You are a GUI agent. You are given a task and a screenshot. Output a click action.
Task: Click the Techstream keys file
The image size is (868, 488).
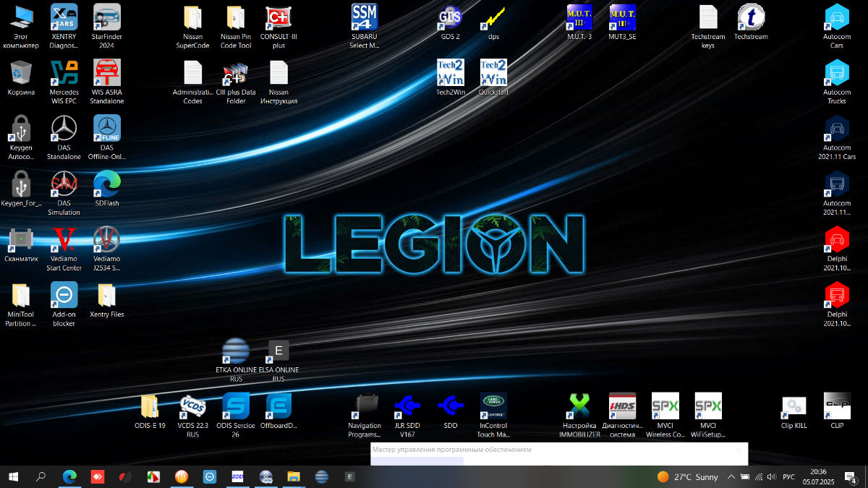click(x=708, y=17)
